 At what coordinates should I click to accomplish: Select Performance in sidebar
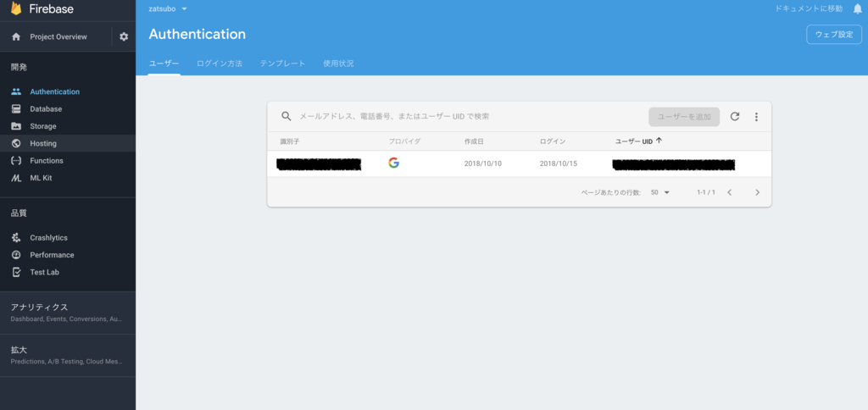pyautogui.click(x=52, y=255)
